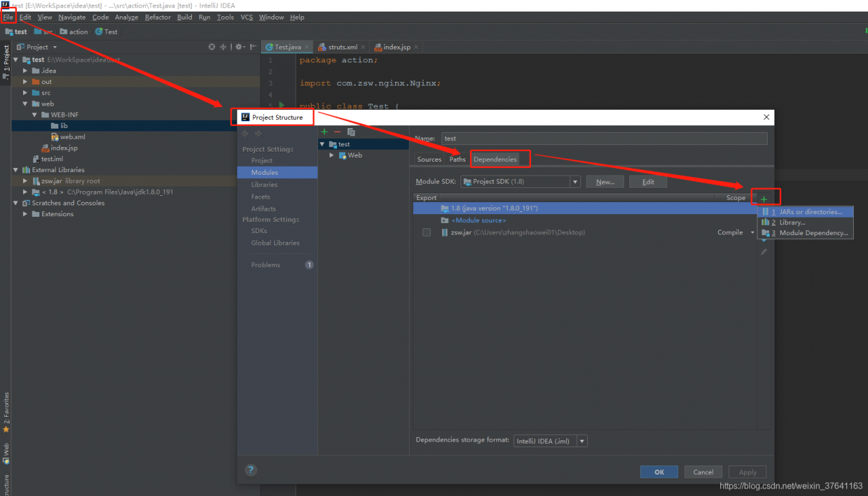This screenshot has height=496, width=868.
Task: Click the Problems count badge
Action: (x=309, y=265)
